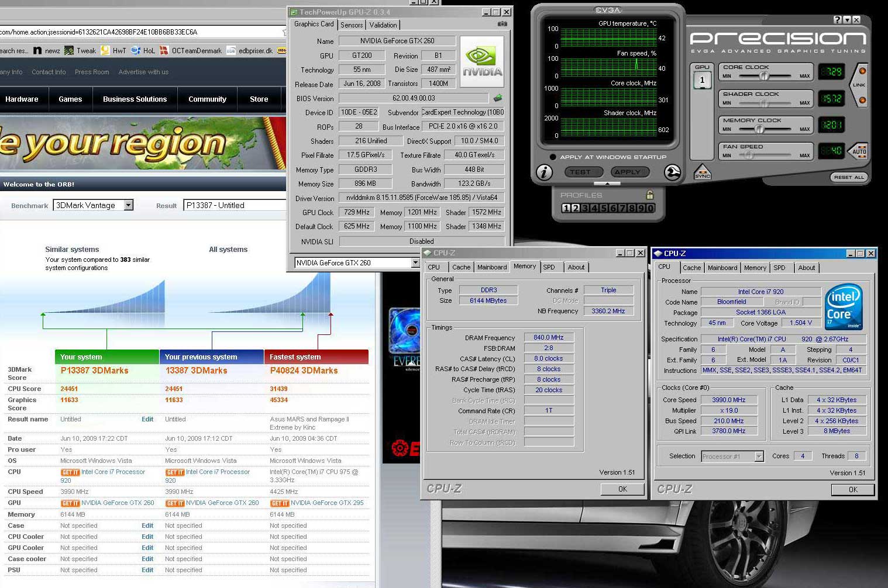
Task: Select profile slot 5 in Precision
Action: pos(604,208)
